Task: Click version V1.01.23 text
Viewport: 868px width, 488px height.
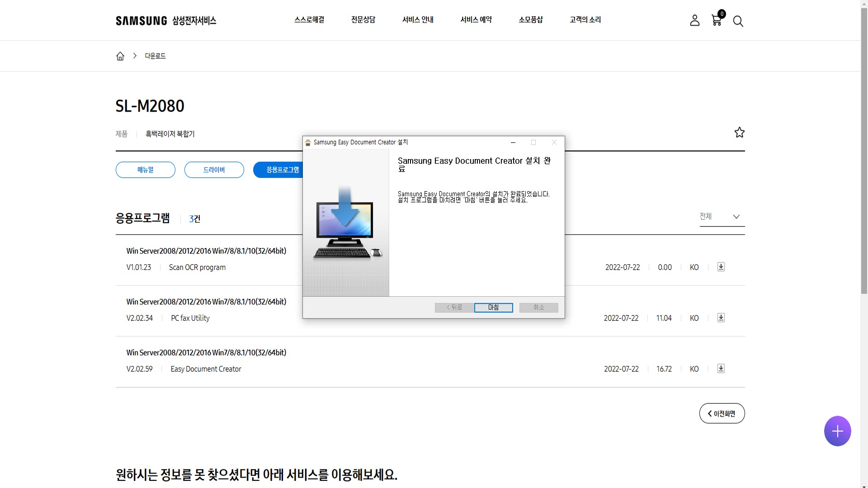Action: (139, 267)
